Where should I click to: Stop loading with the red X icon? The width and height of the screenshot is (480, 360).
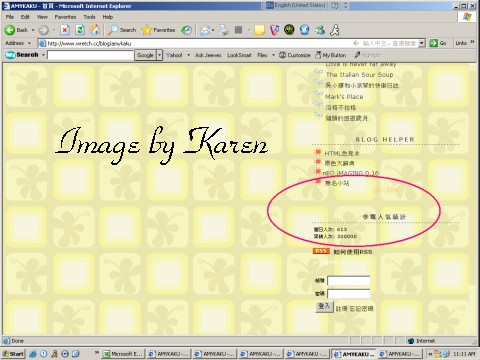[65, 30]
